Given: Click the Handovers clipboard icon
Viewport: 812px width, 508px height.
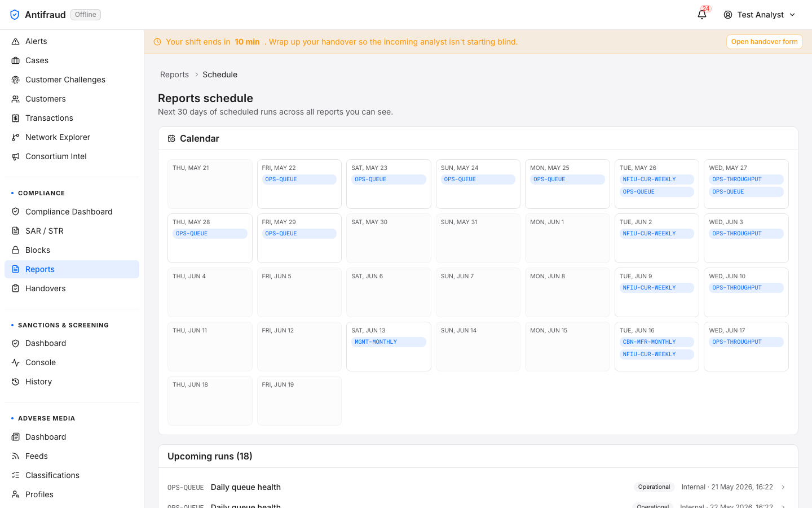Looking at the screenshot, I should coord(16,288).
